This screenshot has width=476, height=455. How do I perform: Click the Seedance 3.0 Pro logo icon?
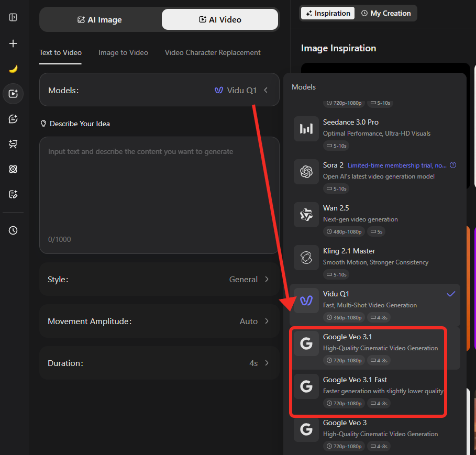click(x=306, y=129)
